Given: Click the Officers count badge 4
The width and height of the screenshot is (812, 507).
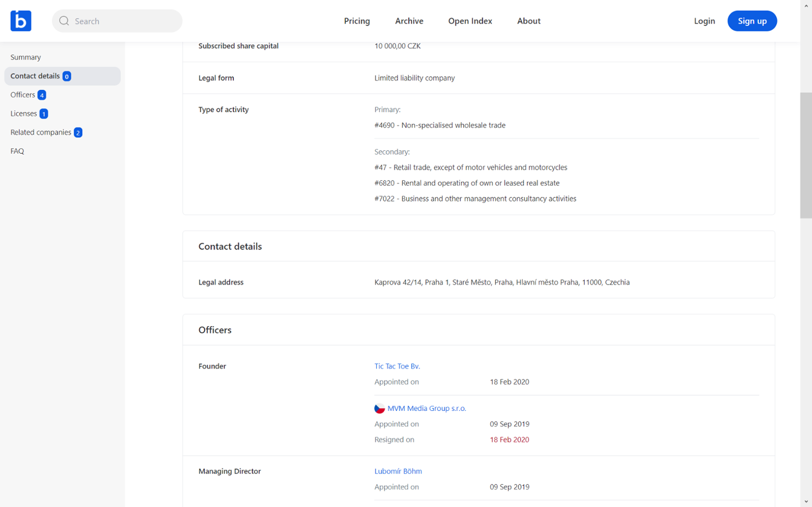Looking at the screenshot, I should point(42,95).
